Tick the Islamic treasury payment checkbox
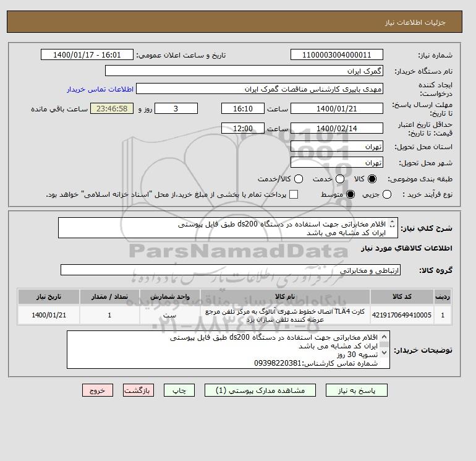The width and height of the screenshot is (476, 461). point(294,194)
